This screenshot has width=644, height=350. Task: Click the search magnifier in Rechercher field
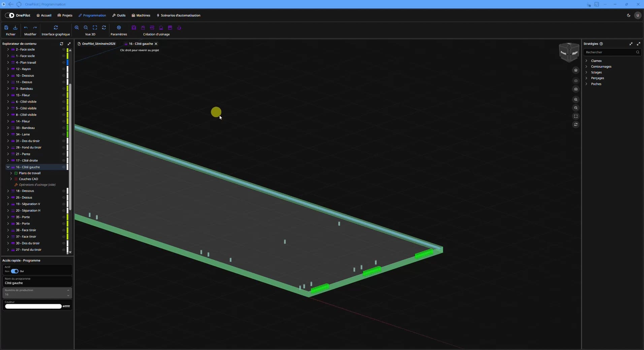638,52
